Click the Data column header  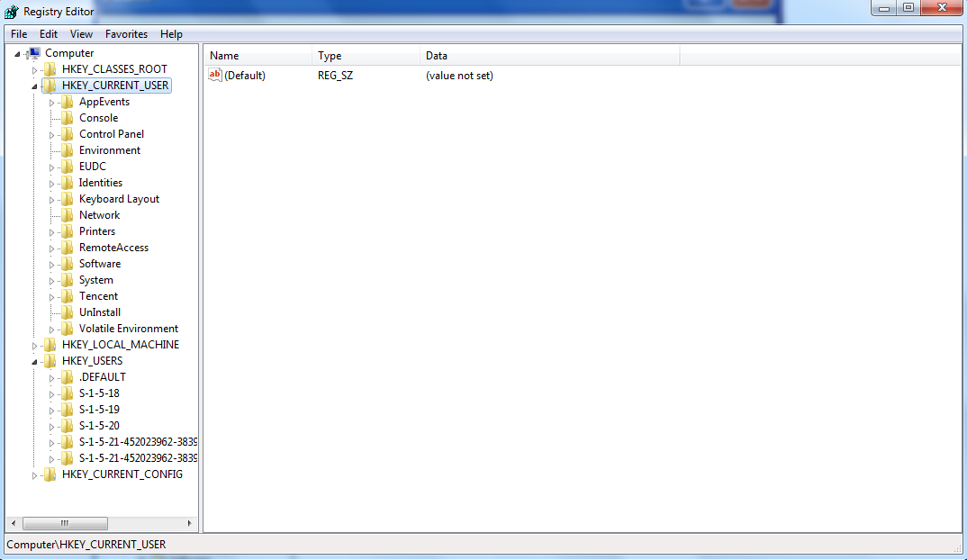click(550, 56)
